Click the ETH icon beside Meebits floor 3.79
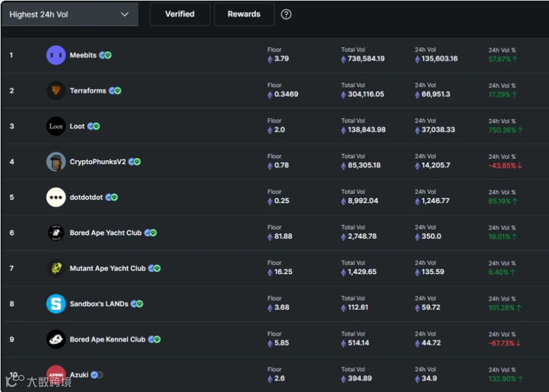549x392 pixels. pos(270,59)
